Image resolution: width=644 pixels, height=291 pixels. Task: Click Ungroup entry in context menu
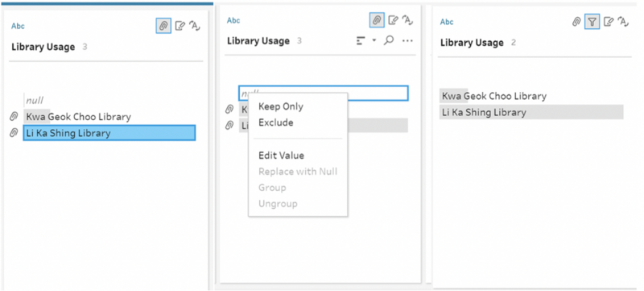(278, 203)
